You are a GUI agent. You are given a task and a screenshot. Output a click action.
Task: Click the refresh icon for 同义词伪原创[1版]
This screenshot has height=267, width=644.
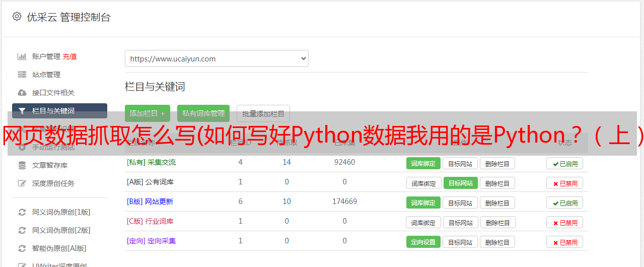click(x=22, y=212)
